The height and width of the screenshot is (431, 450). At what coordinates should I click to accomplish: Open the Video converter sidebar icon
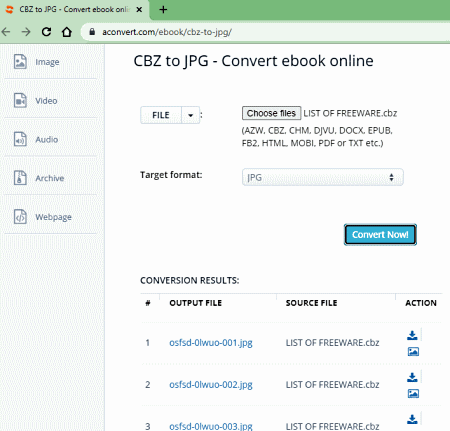(x=20, y=100)
